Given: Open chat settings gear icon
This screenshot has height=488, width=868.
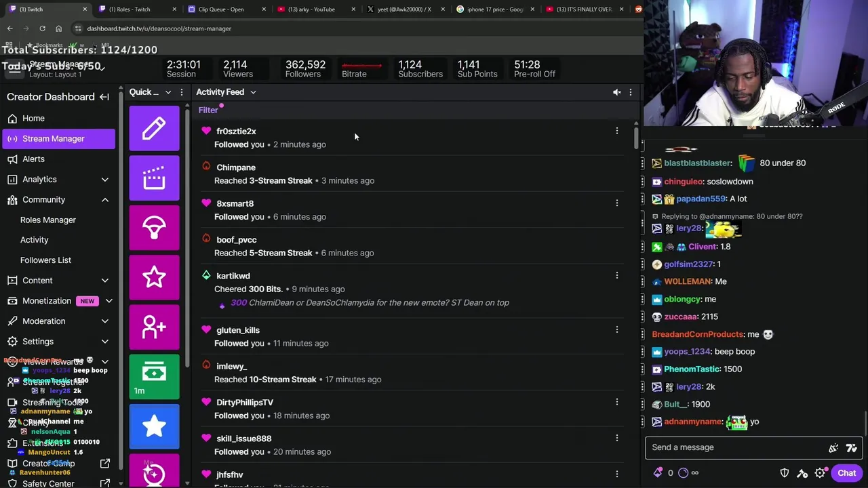Looking at the screenshot, I should [x=820, y=473].
